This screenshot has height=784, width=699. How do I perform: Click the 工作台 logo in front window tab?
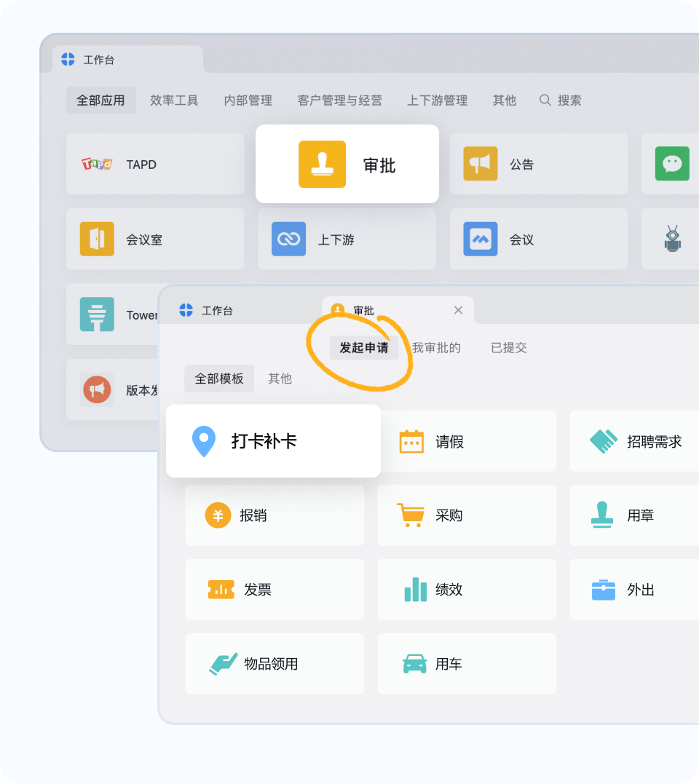pos(186,310)
